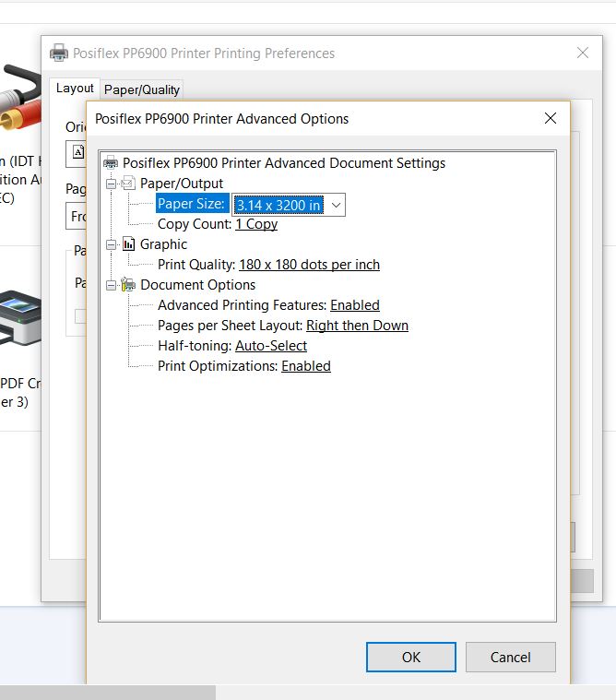Screen dimensions: 616x700
Task: Select the Graphic tree label
Action: 163,244
